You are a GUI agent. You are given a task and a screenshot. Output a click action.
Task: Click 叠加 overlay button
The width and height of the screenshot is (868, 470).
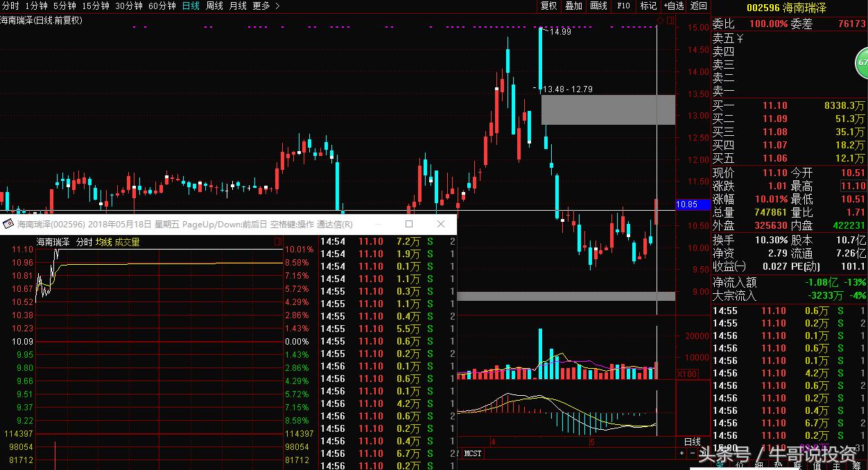pyautogui.click(x=573, y=6)
